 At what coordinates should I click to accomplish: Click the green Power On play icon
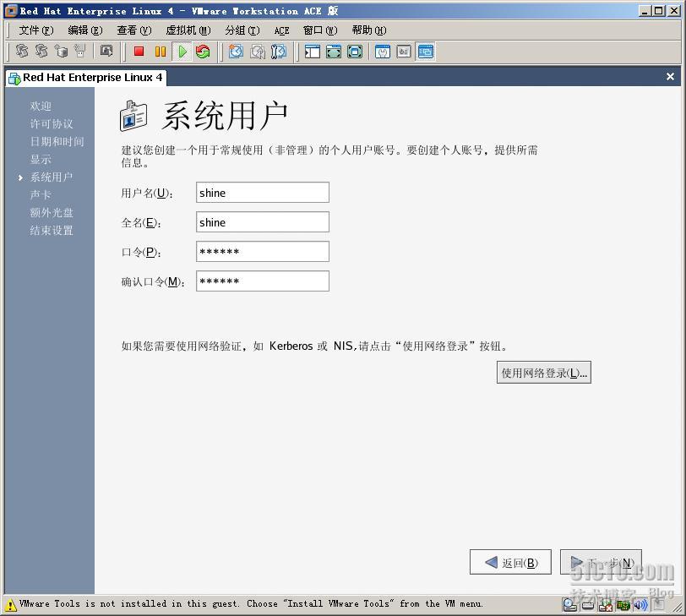click(182, 52)
